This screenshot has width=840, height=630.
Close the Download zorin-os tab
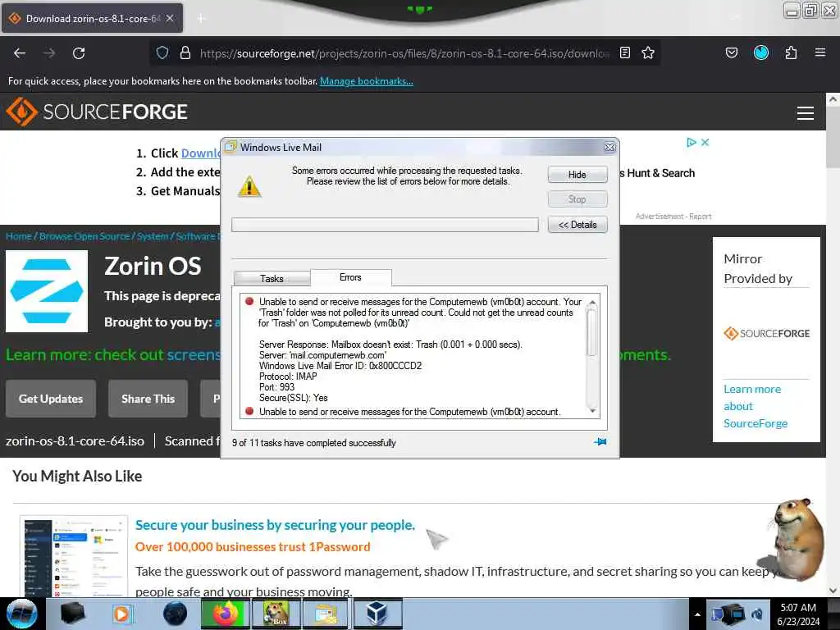click(x=170, y=18)
